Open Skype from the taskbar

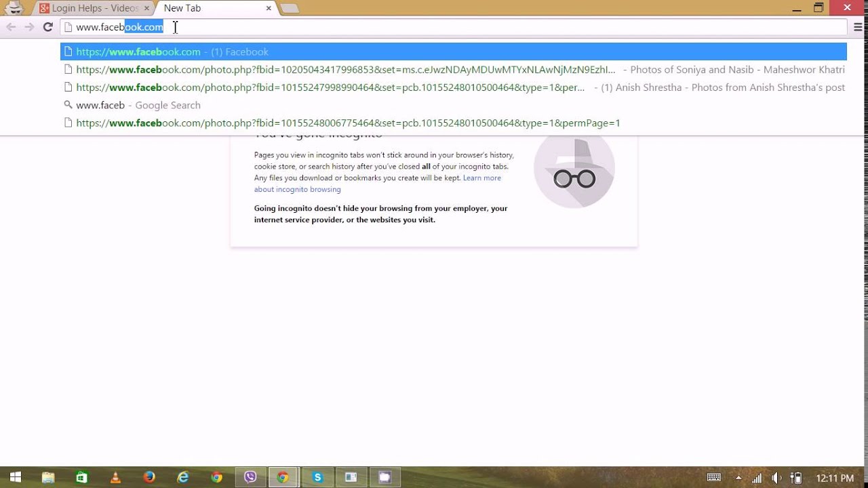click(x=317, y=477)
